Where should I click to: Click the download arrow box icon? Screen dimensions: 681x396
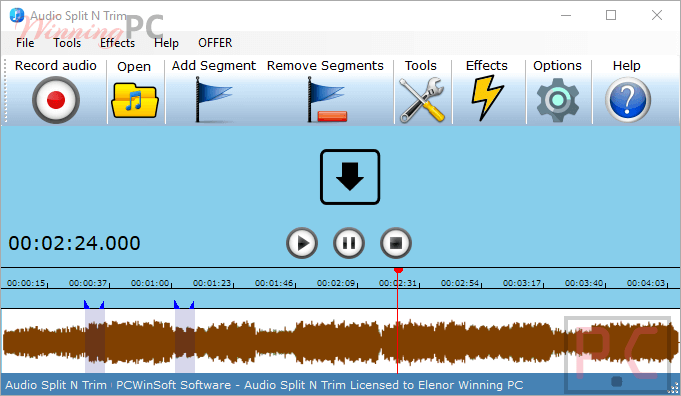point(350,177)
